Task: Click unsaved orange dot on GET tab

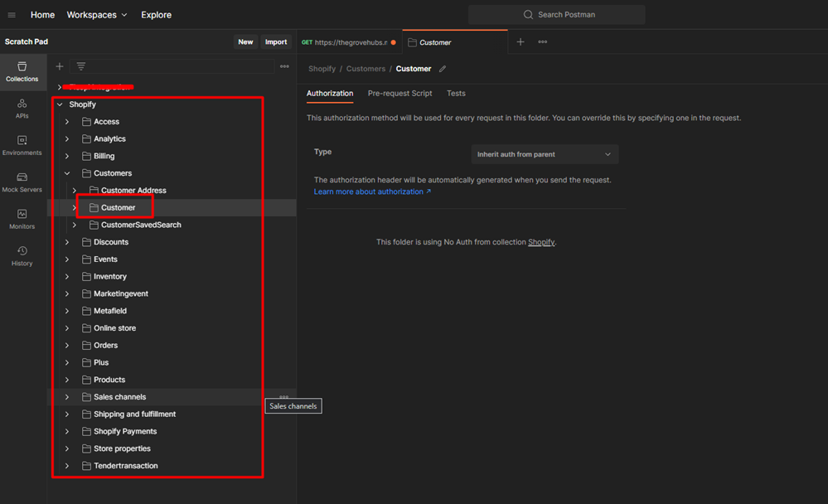Action: [x=394, y=42]
